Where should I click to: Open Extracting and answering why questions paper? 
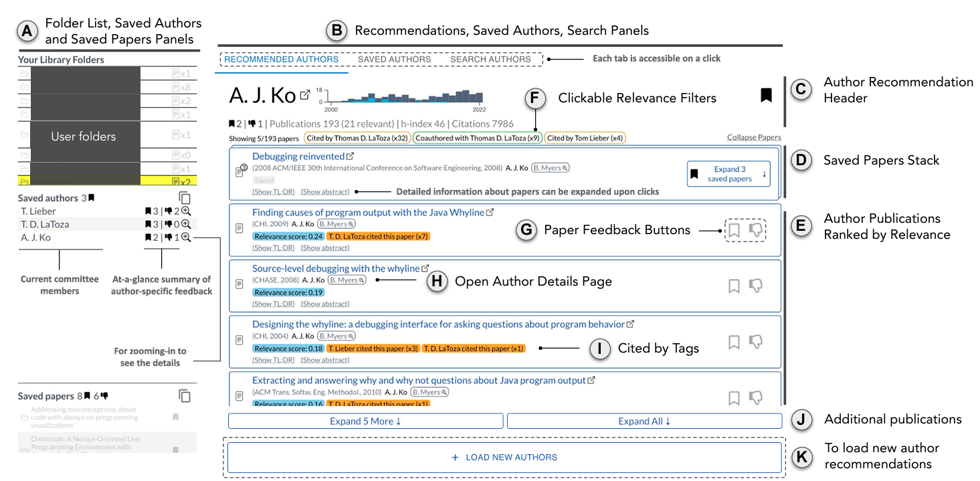[x=419, y=380]
